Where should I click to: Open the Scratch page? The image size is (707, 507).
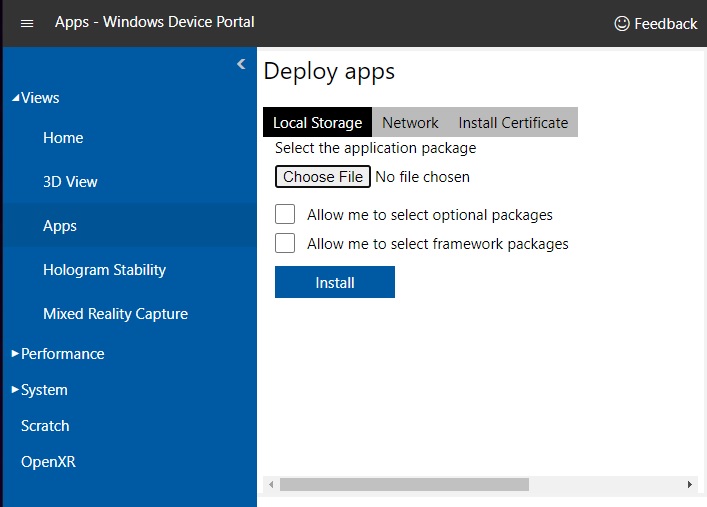[45, 426]
